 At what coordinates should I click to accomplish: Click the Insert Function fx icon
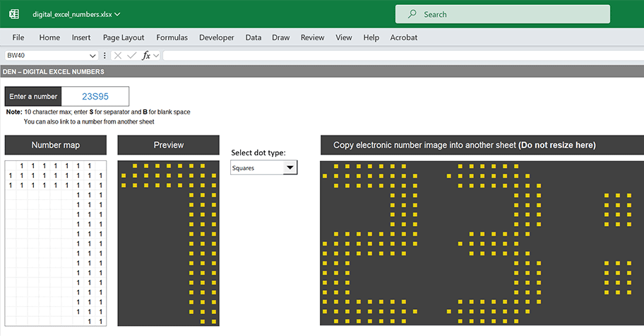(x=146, y=56)
